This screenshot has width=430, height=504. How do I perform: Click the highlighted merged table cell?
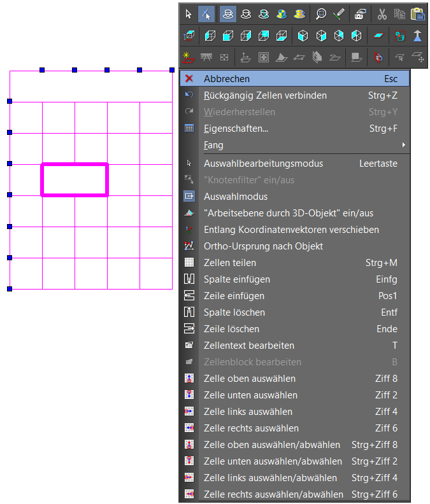[x=75, y=179]
